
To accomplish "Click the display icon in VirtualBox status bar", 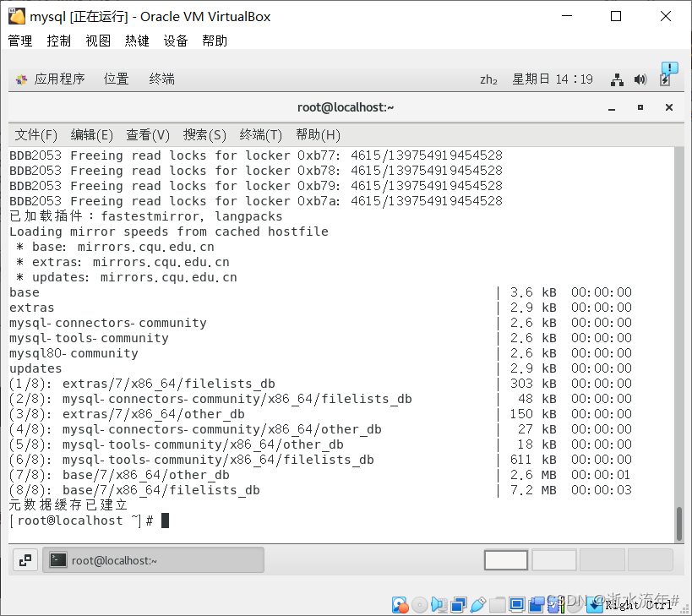I will [516, 604].
